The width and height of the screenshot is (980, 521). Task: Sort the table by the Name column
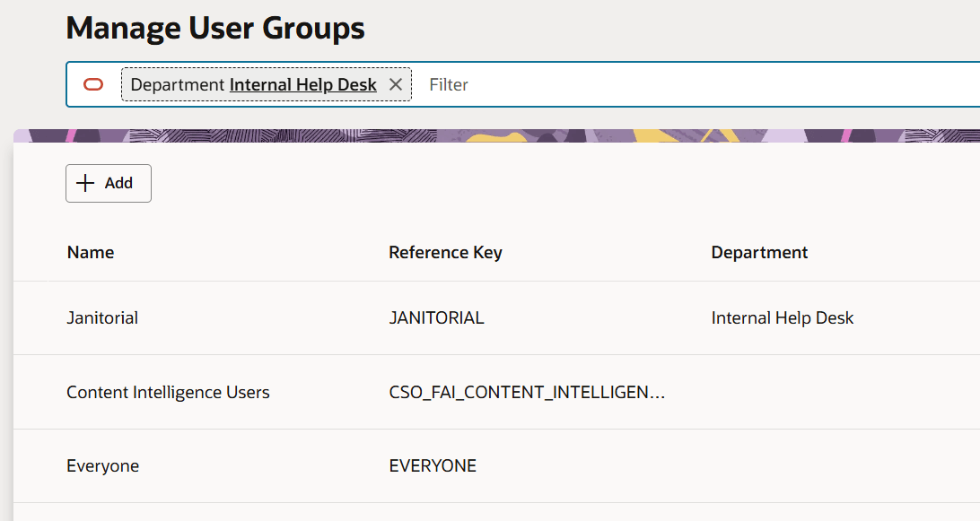(x=90, y=252)
